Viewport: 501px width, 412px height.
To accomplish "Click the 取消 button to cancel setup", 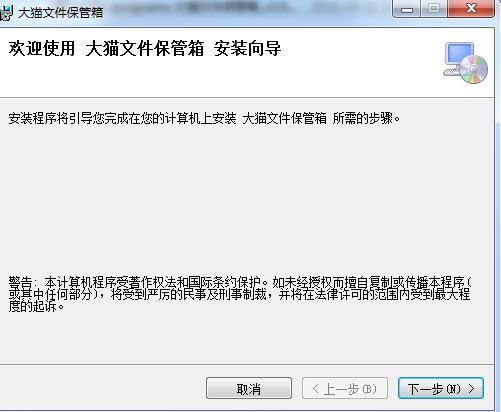I will (x=249, y=388).
